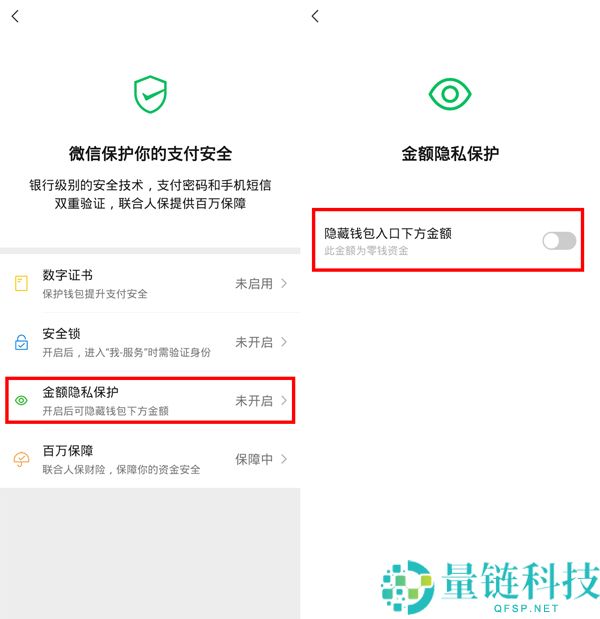Click the yellow 数字证书 certificate icon
Screen dimensions: 600x619
click(x=21, y=283)
